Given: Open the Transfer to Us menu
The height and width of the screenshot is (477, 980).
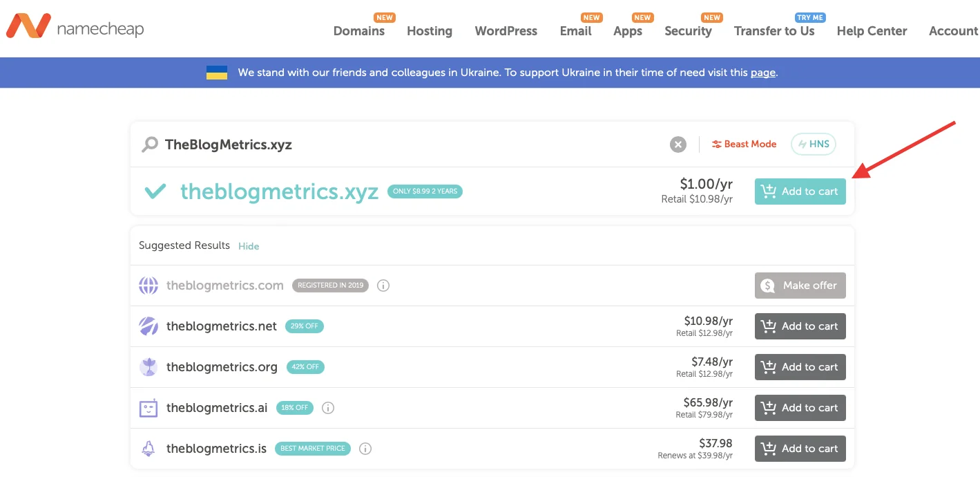Looking at the screenshot, I should [x=774, y=31].
